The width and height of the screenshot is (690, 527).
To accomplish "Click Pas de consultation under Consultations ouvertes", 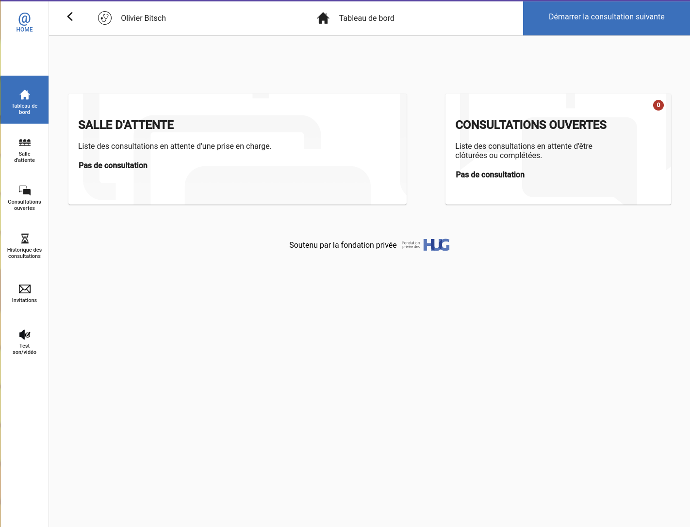I will [x=490, y=175].
